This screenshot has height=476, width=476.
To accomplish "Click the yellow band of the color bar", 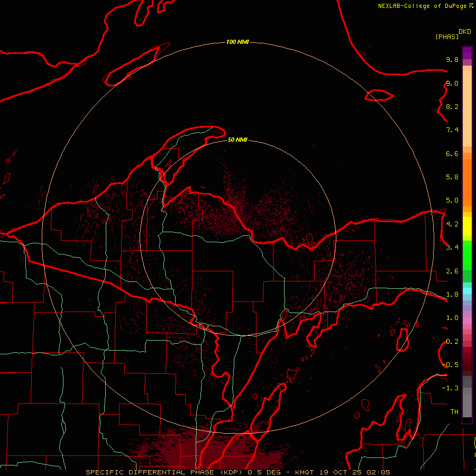I will (x=467, y=226).
